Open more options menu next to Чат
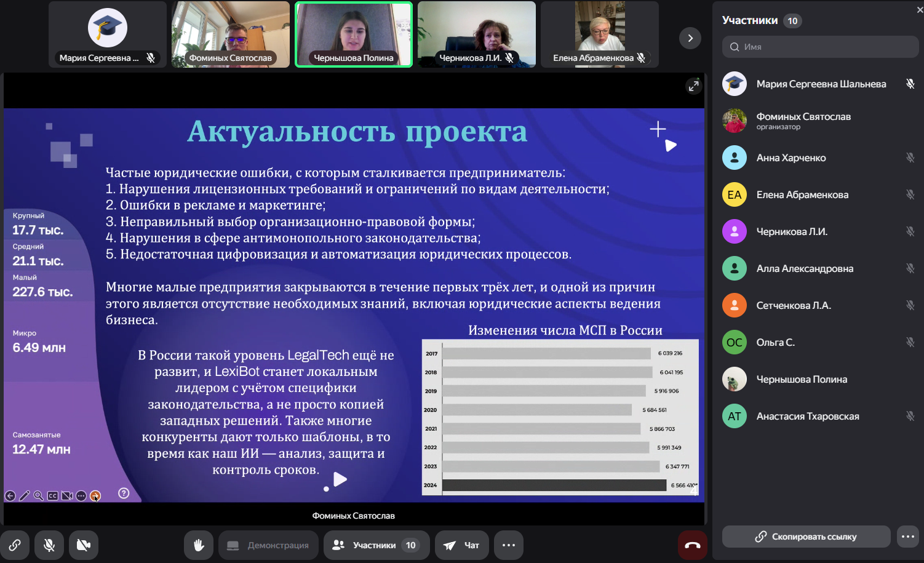The width and height of the screenshot is (924, 563). tap(508, 545)
